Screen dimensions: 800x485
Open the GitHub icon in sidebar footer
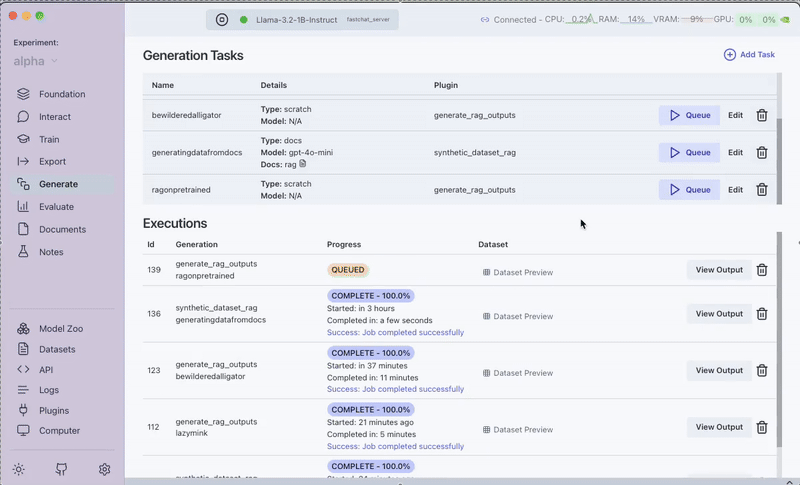click(x=61, y=469)
